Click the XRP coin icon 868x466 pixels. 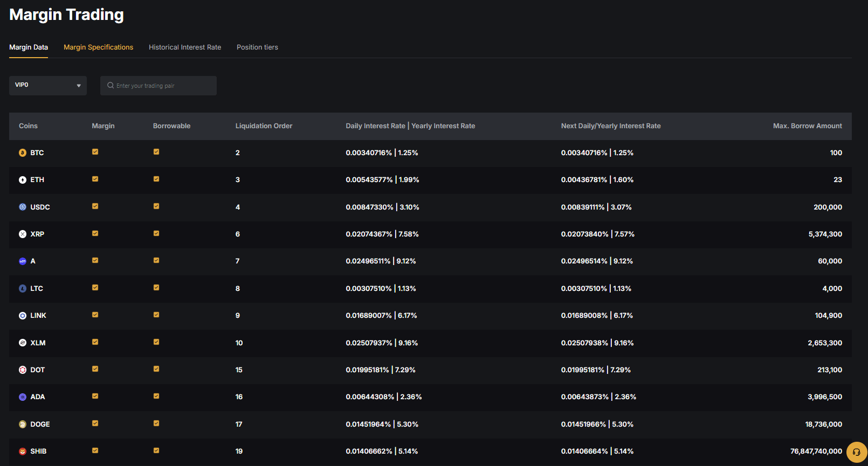click(23, 234)
